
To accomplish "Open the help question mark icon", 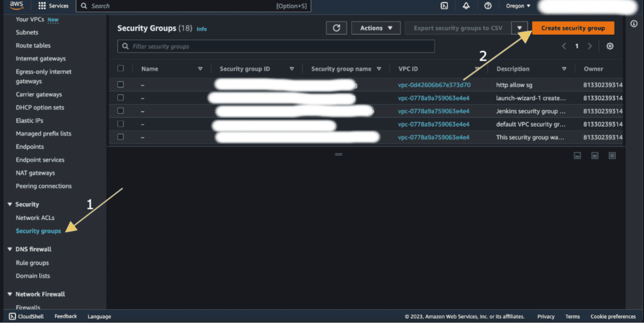I will (489, 5).
